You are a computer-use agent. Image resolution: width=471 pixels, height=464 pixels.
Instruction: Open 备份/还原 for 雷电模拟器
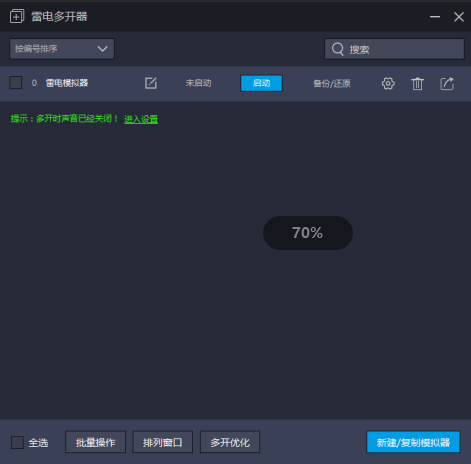click(x=332, y=83)
